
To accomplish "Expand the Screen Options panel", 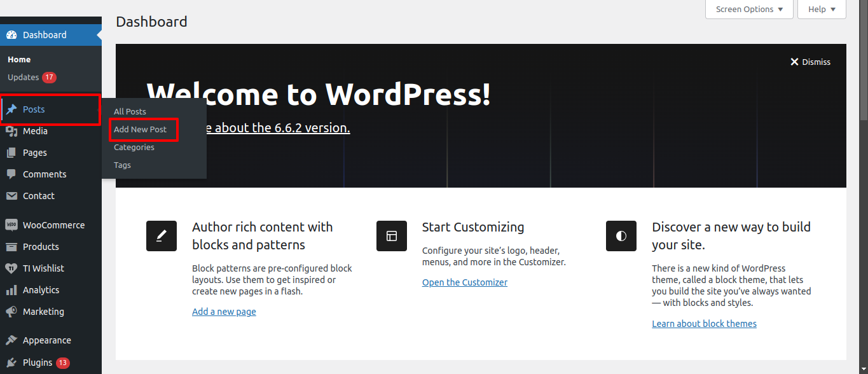I will (x=749, y=10).
